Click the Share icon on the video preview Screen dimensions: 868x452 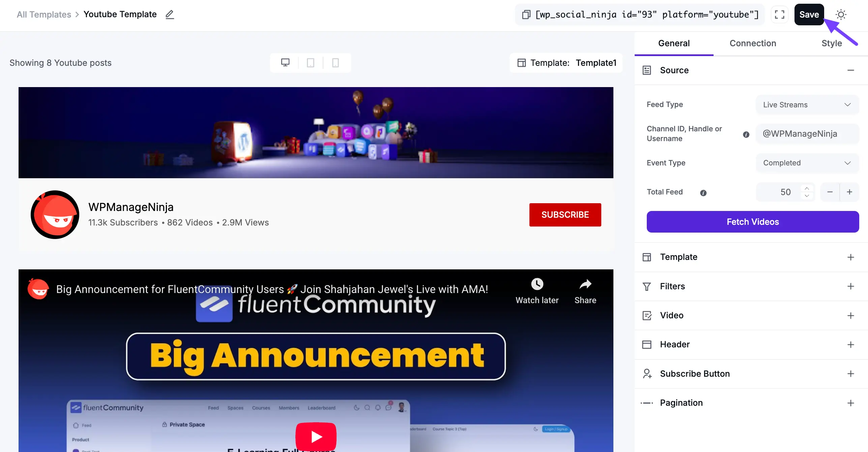tap(585, 284)
